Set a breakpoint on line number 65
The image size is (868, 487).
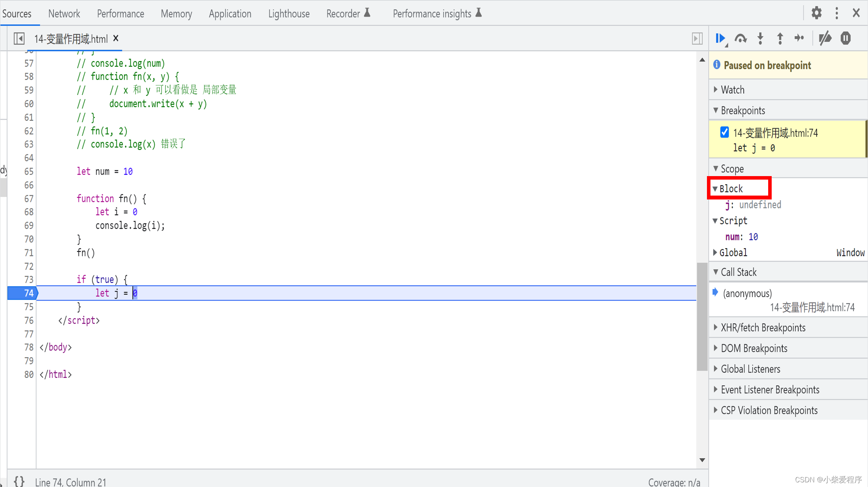coord(28,171)
